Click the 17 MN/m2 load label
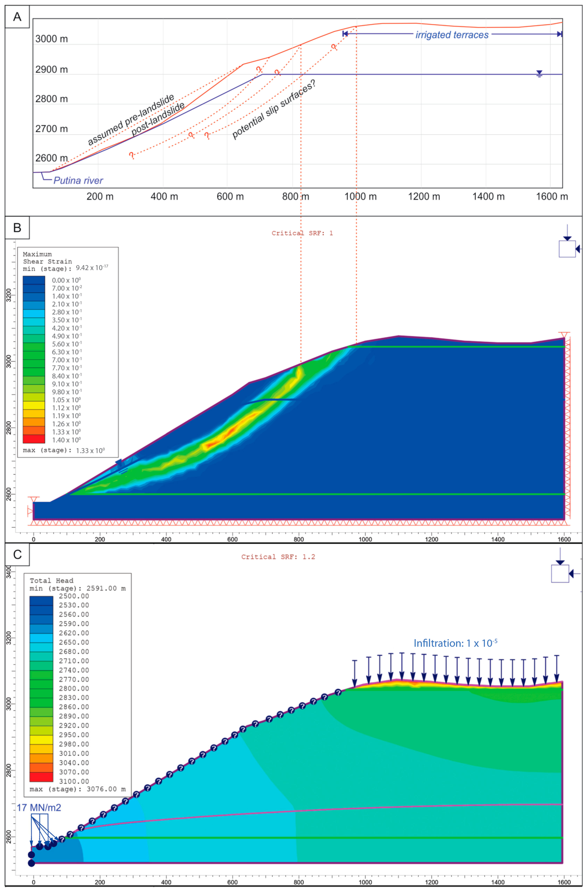The image size is (588, 892). pos(39,807)
